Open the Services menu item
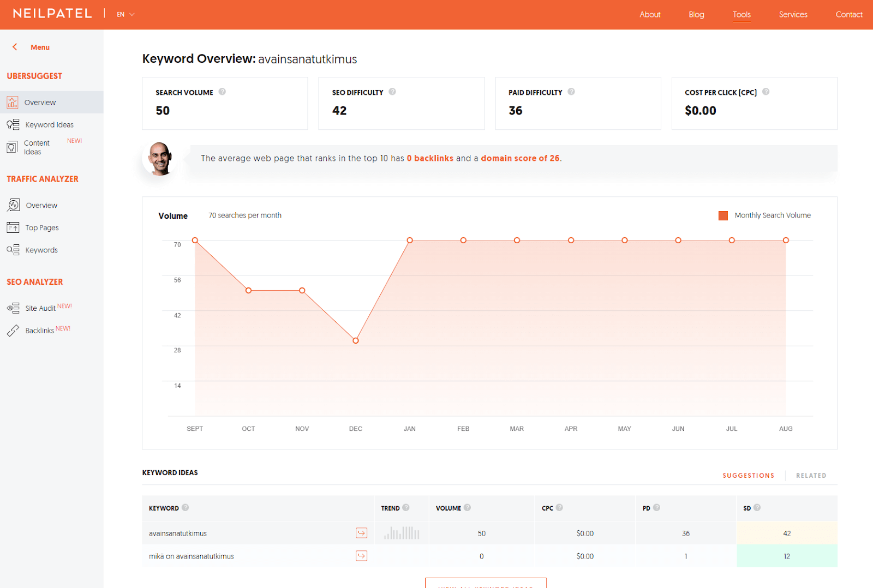The image size is (873, 588). click(793, 14)
